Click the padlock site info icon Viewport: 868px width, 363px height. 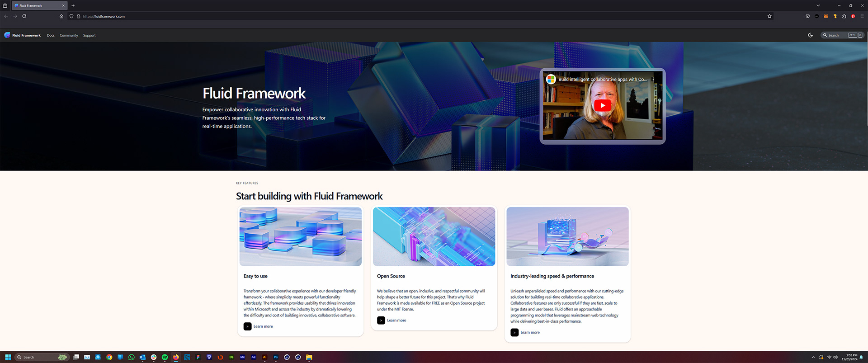coord(78,16)
